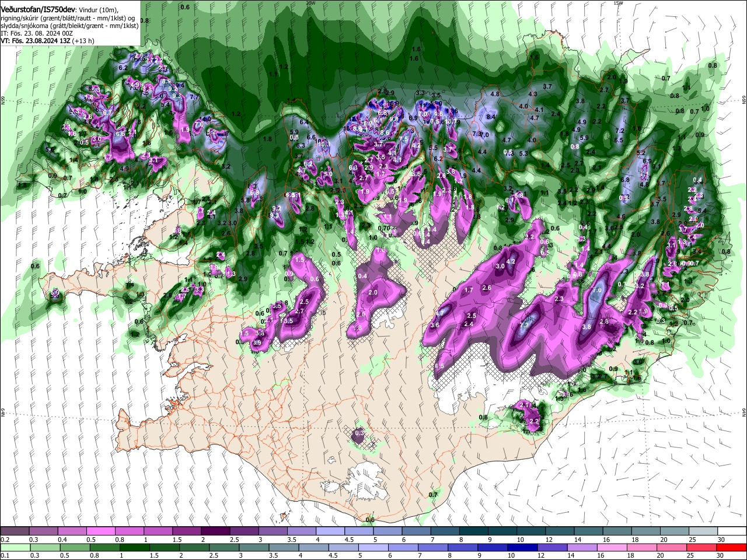Click the light grey swatch above label 25
This screenshot has width=747, height=560.
point(703,531)
